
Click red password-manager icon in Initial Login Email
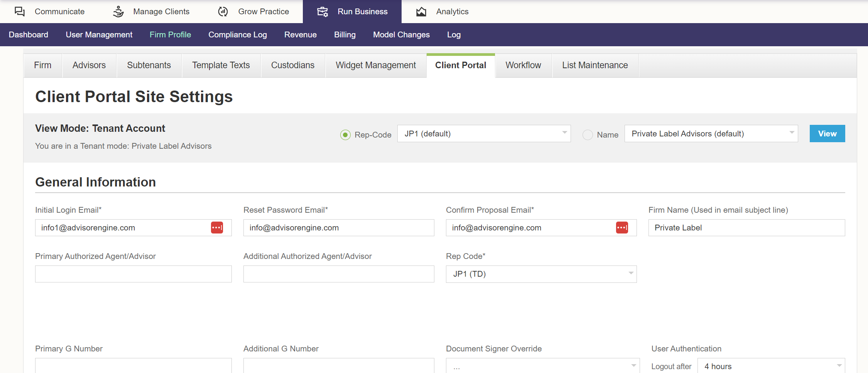217,228
